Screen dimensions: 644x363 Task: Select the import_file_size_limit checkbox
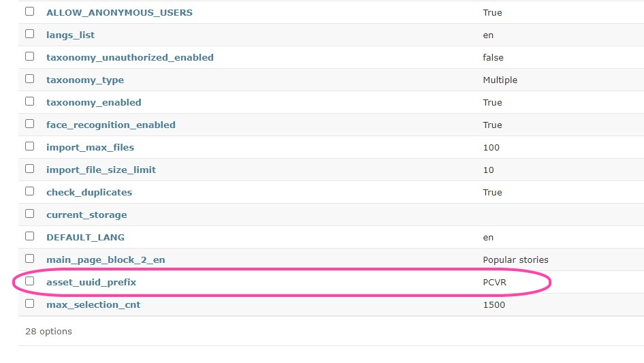tap(29, 168)
